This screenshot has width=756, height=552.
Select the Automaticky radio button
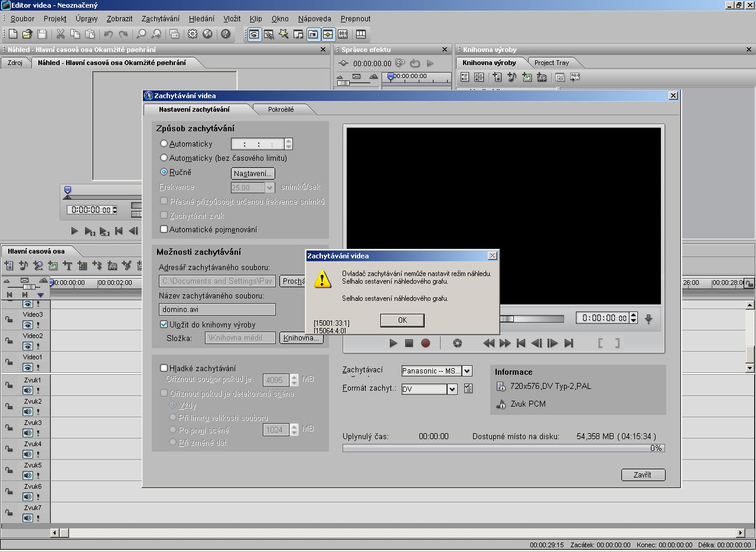point(164,144)
